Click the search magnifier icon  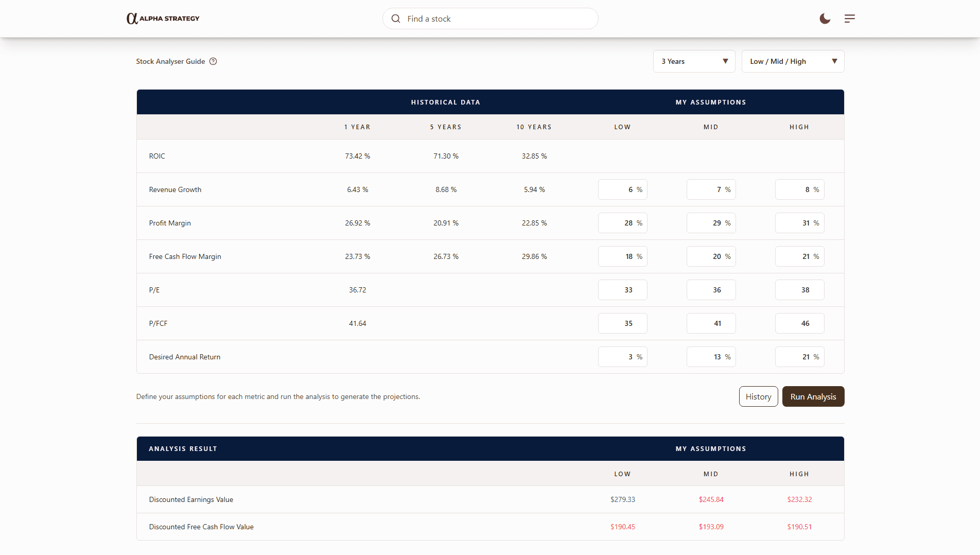pos(395,19)
